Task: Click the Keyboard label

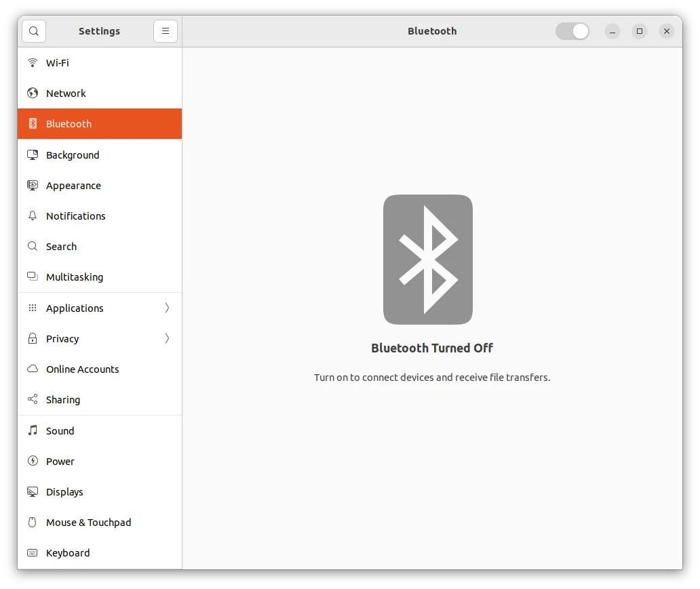Action: click(x=68, y=553)
